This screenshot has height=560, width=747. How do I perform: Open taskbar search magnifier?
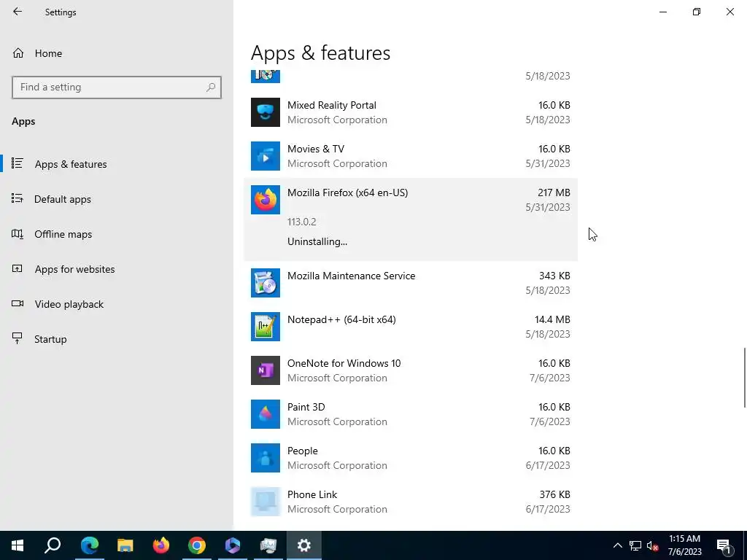53,545
